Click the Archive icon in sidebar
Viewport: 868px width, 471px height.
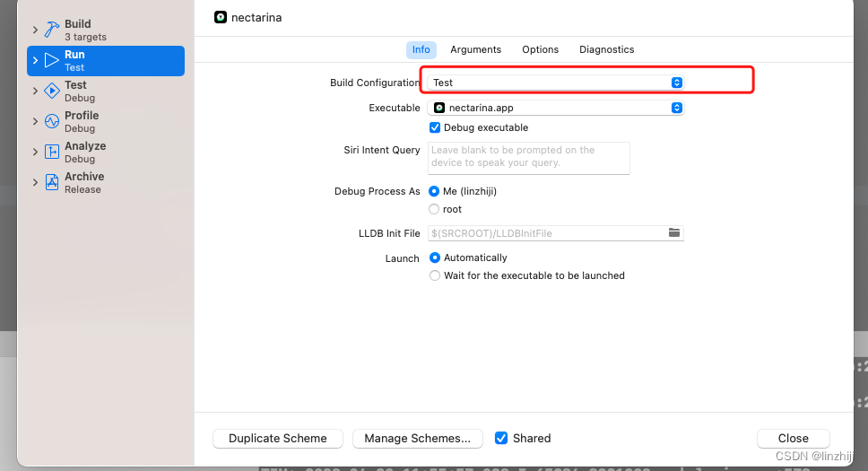(x=52, y=182)
